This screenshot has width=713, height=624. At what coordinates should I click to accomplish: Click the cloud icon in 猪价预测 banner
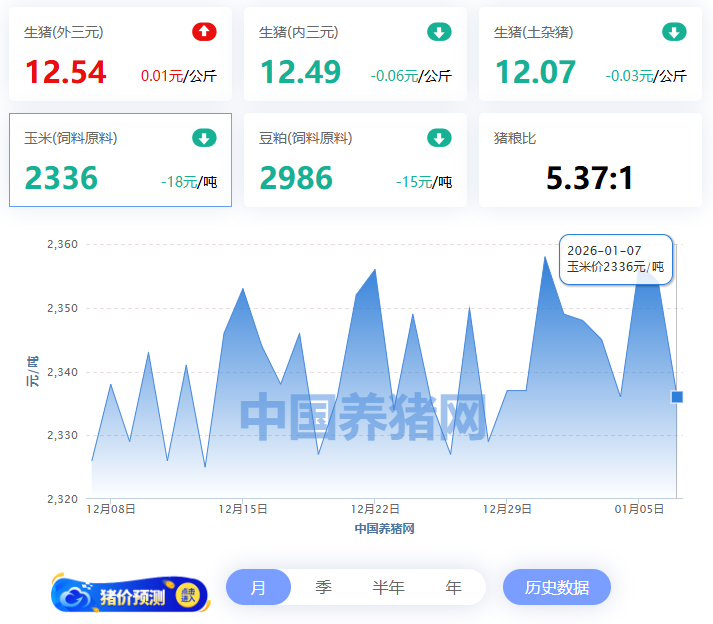tap(76, 596)
